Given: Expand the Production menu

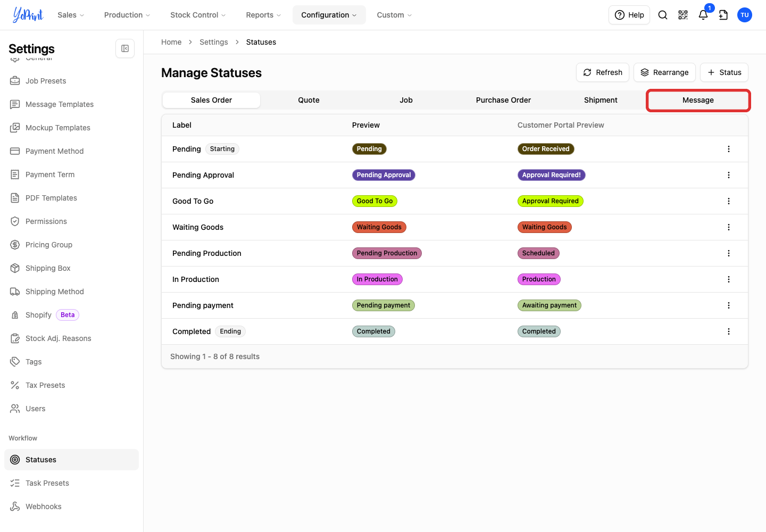Looking at the screenshot, I should coord(127,15).
